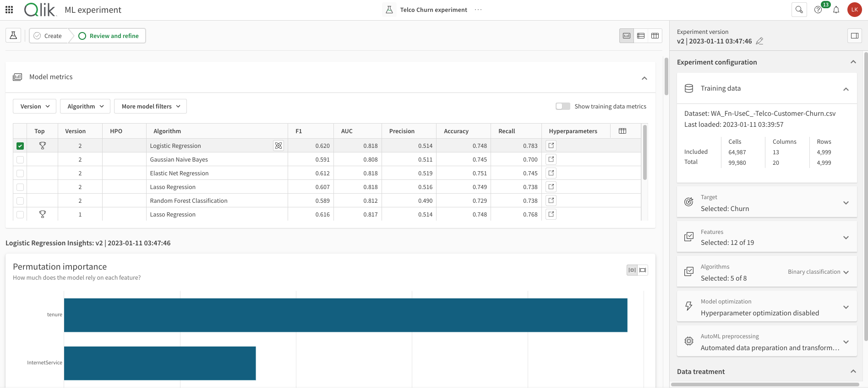This screenshot has width=868, height=390.
Task: Expand the Model optimization card
Action: [x=846, y=307]
